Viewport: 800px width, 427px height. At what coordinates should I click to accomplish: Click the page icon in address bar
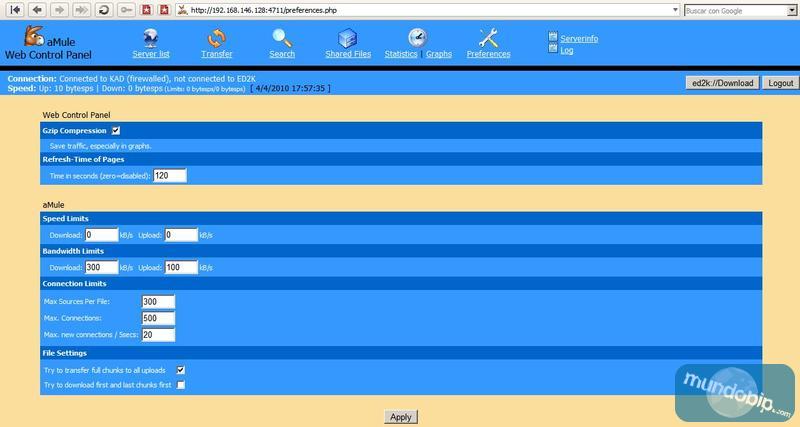(x=183, y=10)
